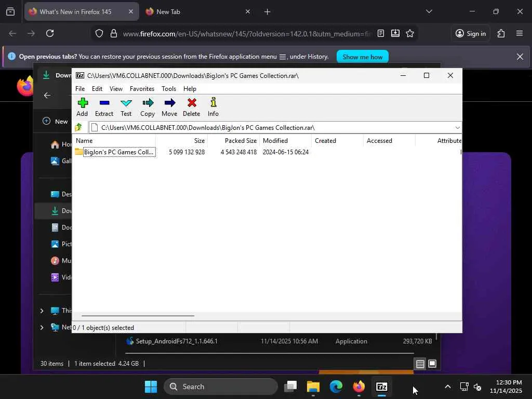
Task: Click the taskbar Search box
Action: click(220, 387)
